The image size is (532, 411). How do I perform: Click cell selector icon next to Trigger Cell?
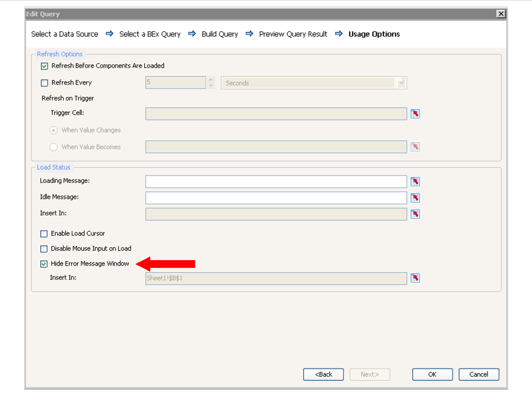coord(415,114)
